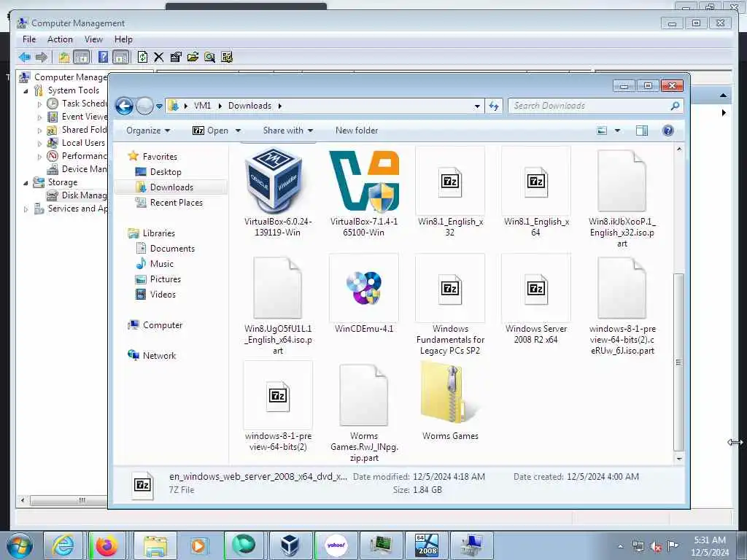Viewport: 747px width, 560px height.
Task: Open recent pages dropdown next to Forward
Action: pos(159,106)
